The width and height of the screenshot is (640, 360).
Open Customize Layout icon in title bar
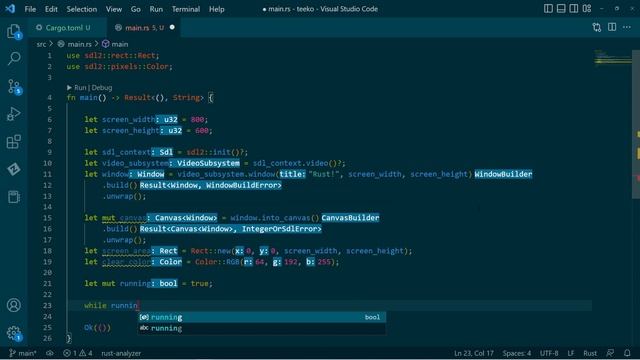[587, 9]
